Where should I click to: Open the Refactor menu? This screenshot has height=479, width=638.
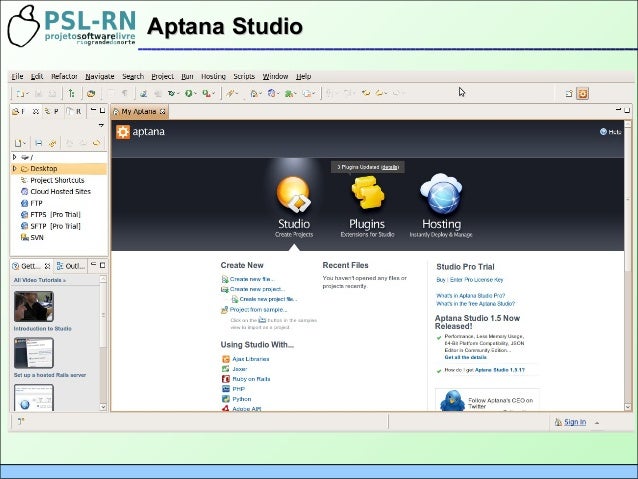[x=64, y=76]
